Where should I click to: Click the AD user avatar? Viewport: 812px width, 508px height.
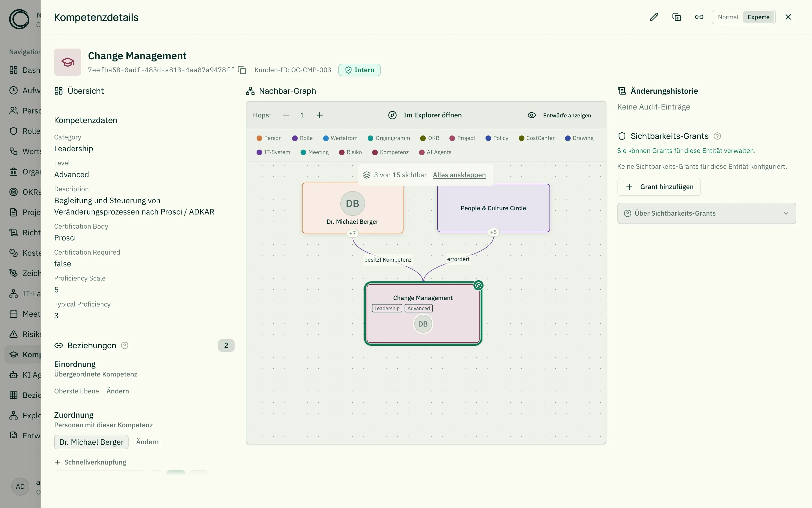pyautogui.click(x=20, y=487)
